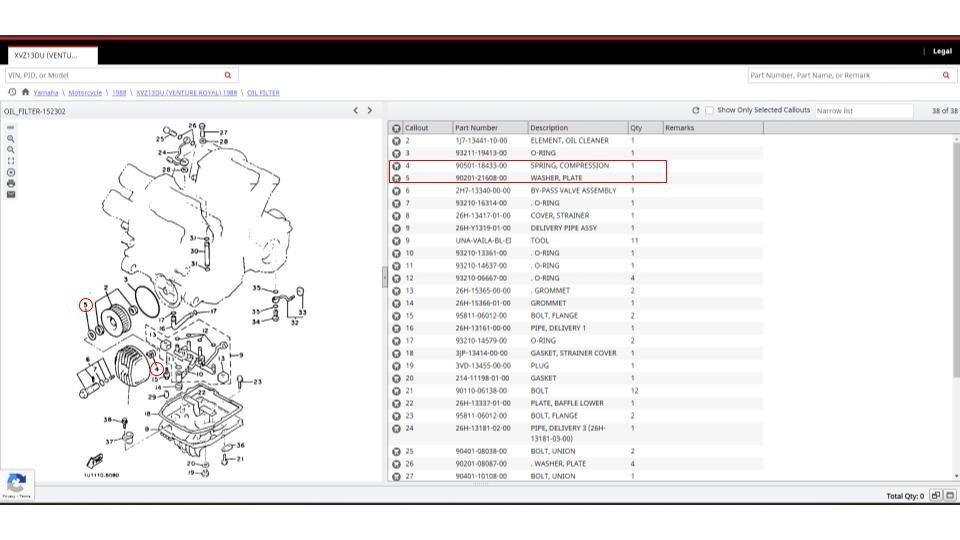
Task: Click scrollbar down arrow in parts list
Action: point(955,477)
